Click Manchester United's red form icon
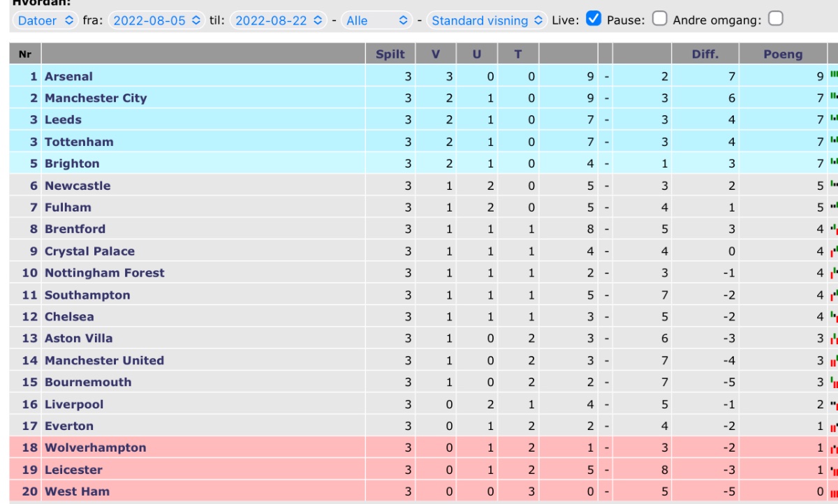Image resolution: width=838 pixels, height=504 pixels. click(834, 361)
